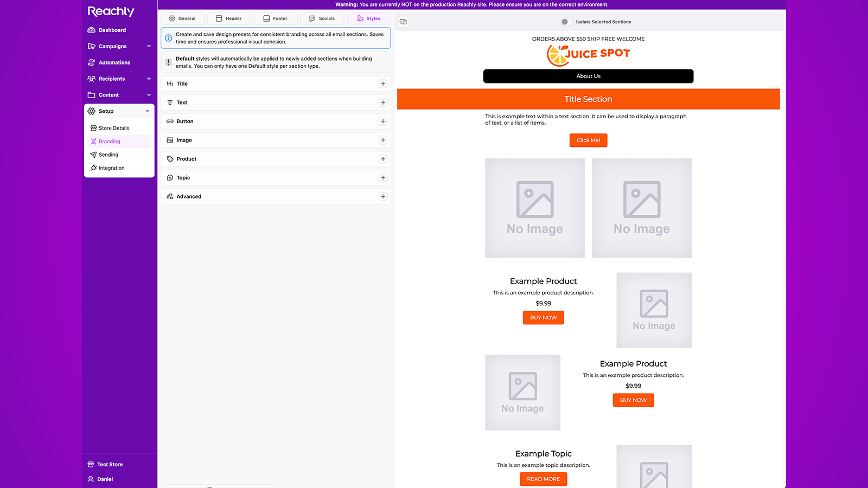Screen dimensions: 868x488
Task: Click the Setup gear icon
Action: (92, 111)
